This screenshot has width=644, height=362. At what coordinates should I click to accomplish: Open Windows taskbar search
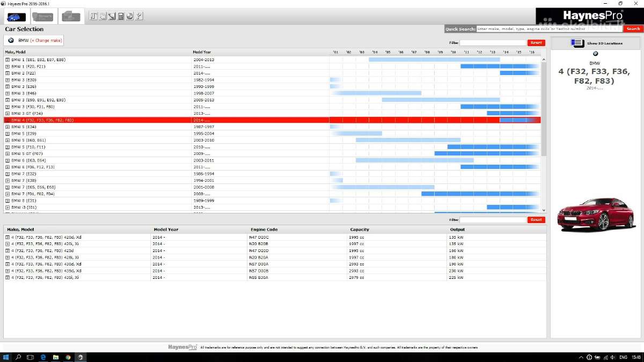(19, 357)
